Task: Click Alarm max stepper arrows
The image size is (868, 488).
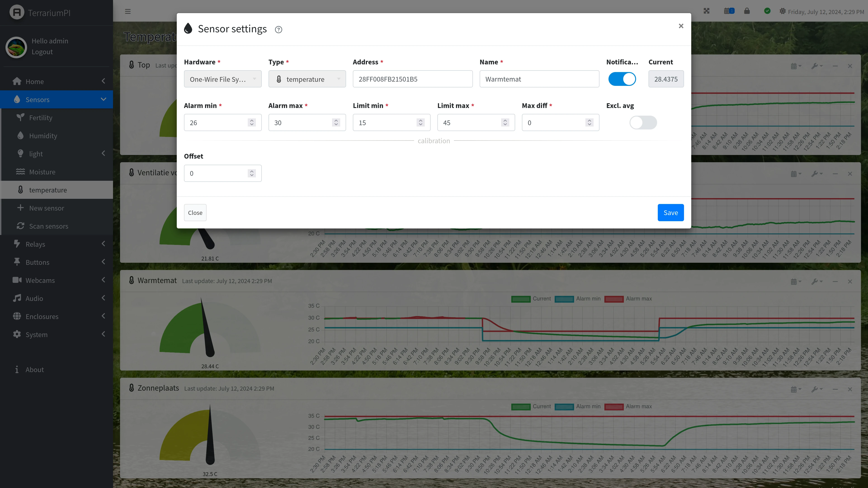Action: tap(336, 123)
